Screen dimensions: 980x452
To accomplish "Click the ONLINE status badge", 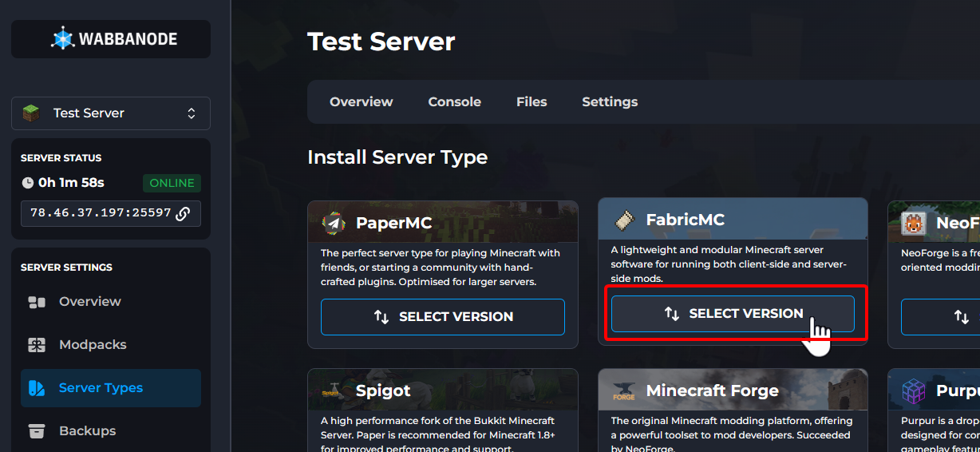I will tap(172, 183).
